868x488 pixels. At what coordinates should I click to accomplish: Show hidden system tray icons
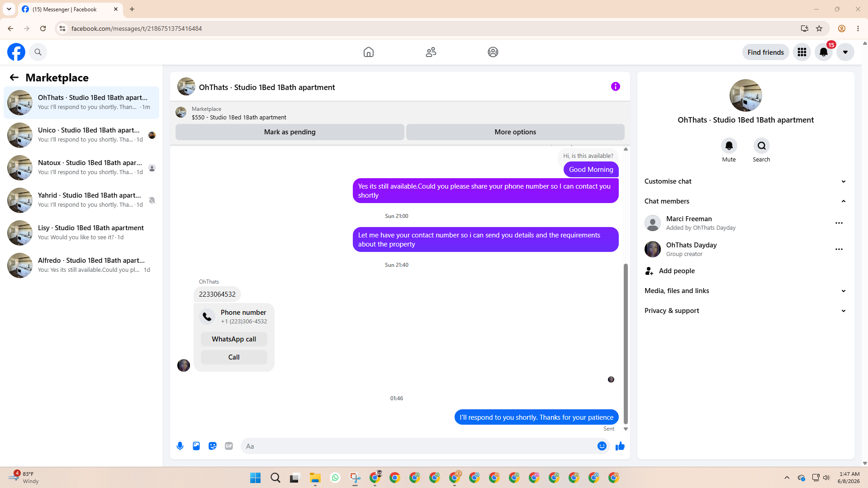point(787,478)
